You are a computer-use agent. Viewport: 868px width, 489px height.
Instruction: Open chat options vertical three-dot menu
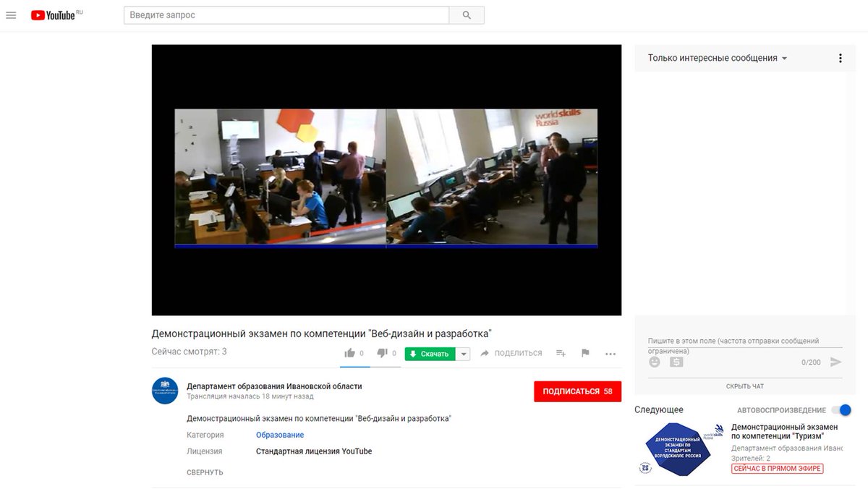click(x=840, y=58)
